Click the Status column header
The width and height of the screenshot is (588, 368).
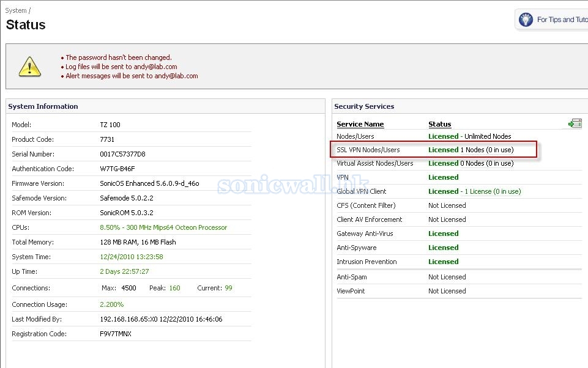pos(439,124)
